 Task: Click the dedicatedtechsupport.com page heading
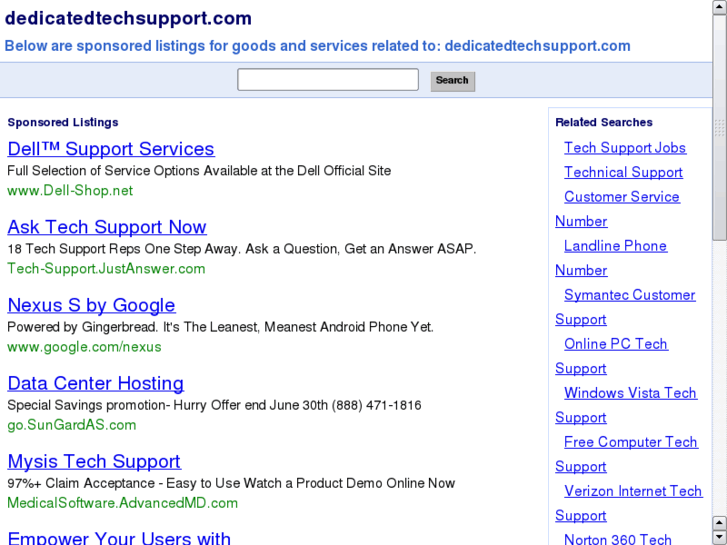(128, 19)
